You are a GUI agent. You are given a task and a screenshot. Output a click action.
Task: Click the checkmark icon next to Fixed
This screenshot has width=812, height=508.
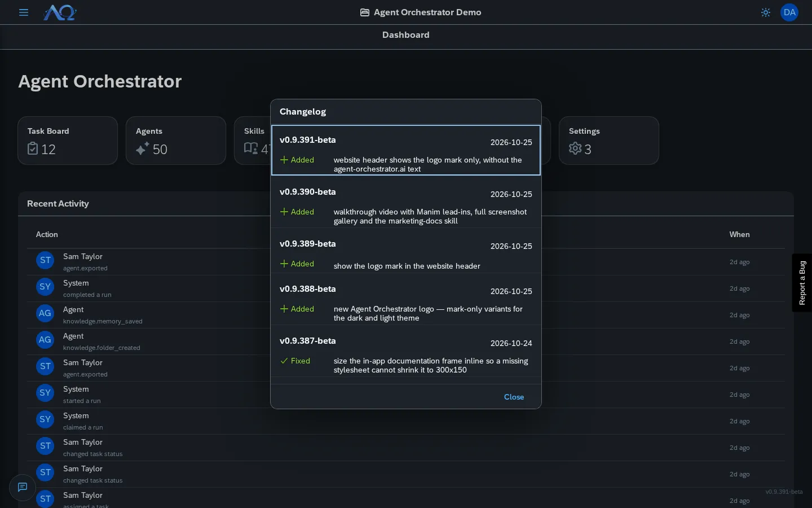point(284,361)
